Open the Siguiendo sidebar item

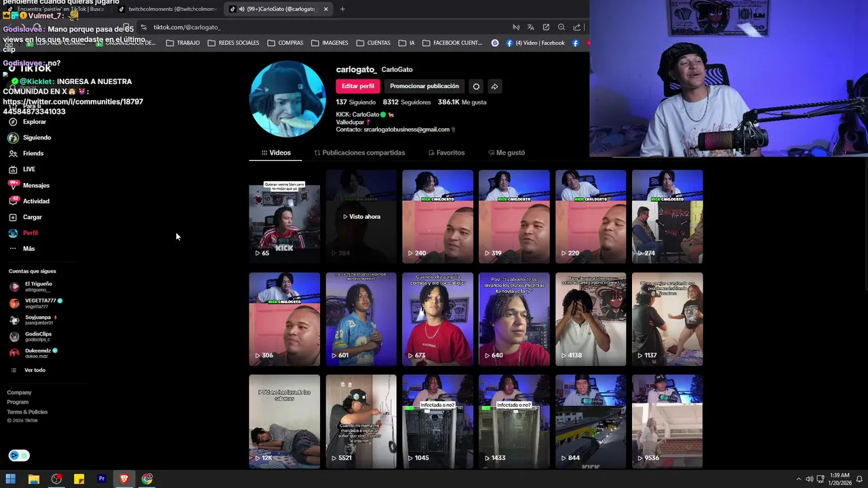tap(37, 138)
